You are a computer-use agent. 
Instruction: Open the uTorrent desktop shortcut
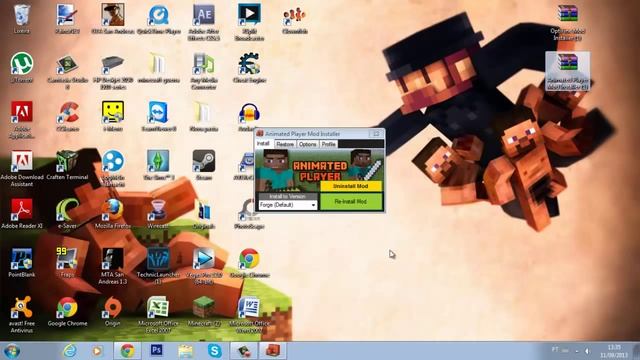(x=21, y=68)
